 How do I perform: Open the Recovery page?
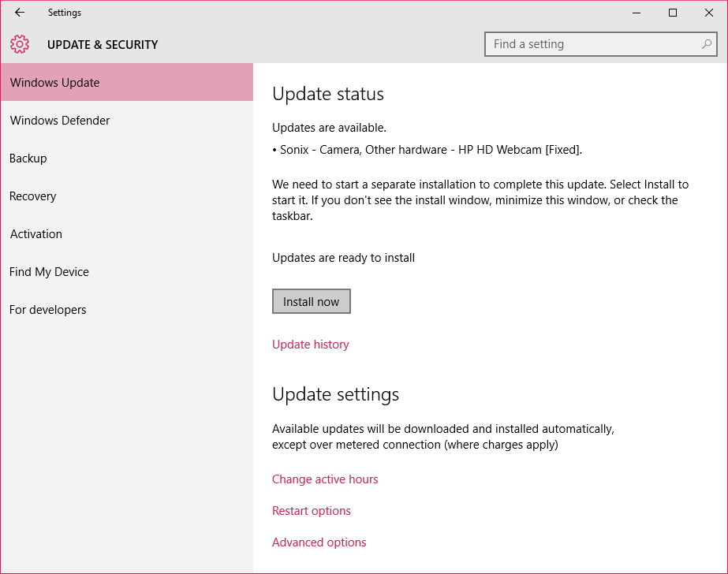pyautogui.click(x=127, y=196)
